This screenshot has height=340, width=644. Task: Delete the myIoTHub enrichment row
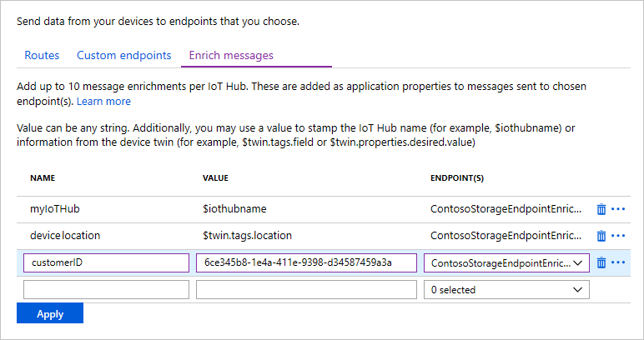(x=601, y=209)
